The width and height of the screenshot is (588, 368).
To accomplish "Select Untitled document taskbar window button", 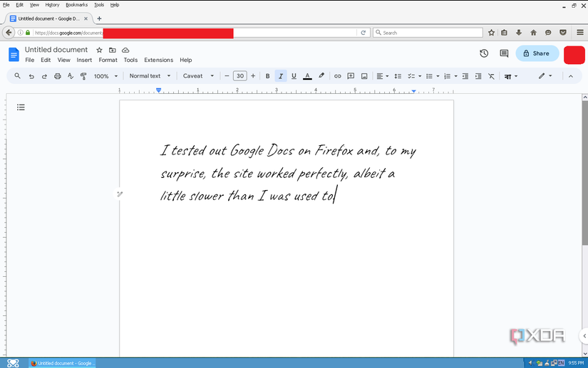I will 63,363.
